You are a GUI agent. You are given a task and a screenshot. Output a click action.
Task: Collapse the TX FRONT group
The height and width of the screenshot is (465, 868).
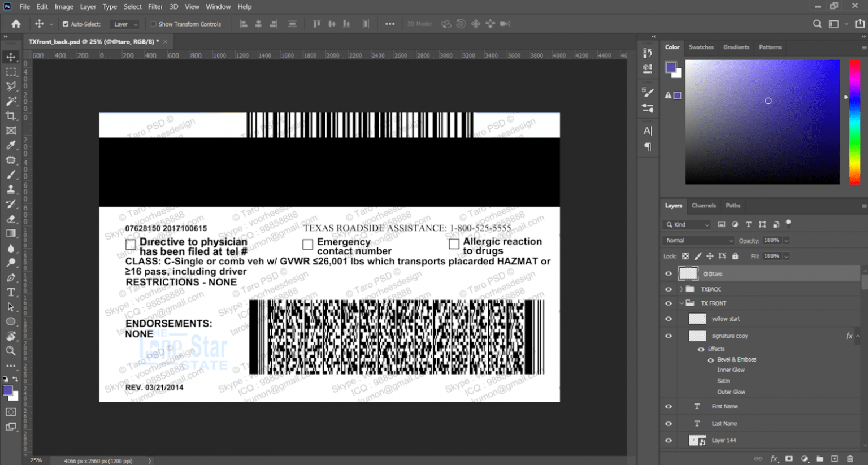tap(682, 303)
